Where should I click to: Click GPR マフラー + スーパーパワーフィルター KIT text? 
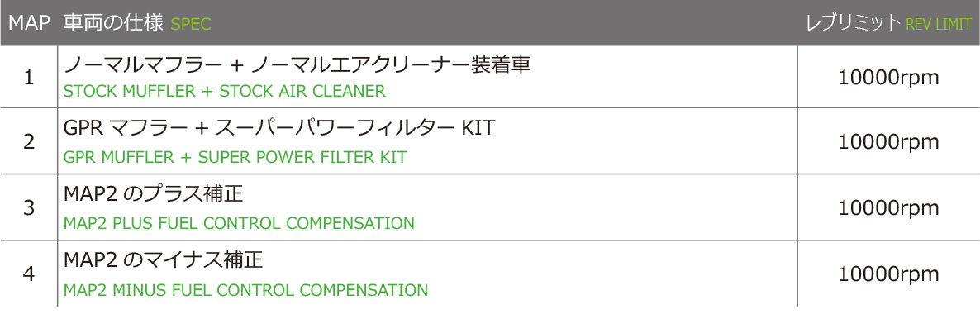(279, 128)
